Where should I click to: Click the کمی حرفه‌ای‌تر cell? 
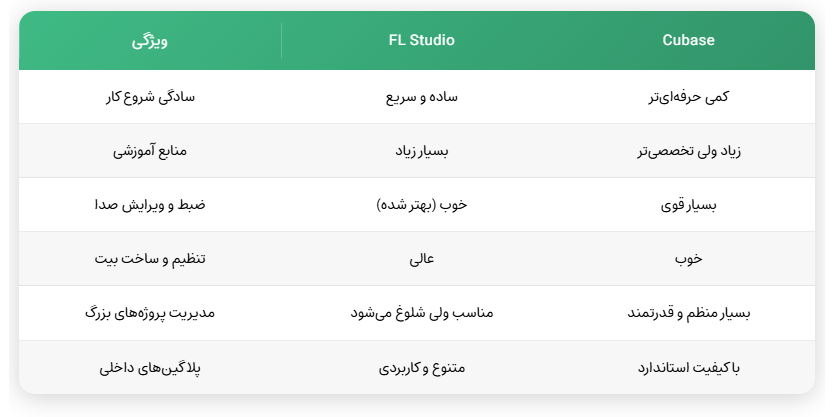(x=689, y=97)
